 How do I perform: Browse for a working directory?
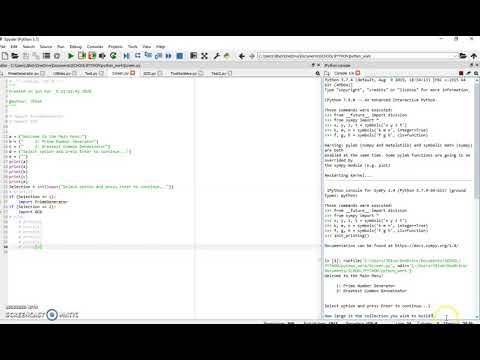pos(463,56)
